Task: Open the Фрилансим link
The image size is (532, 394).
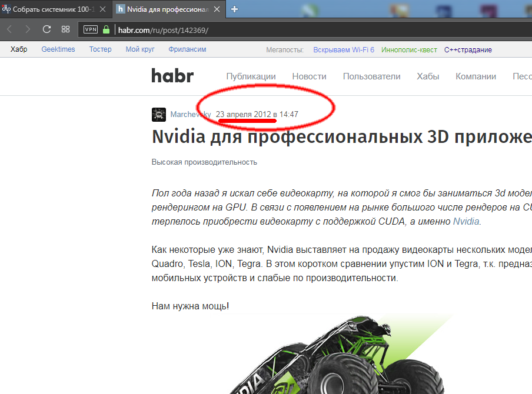Action: coord(187,49)
